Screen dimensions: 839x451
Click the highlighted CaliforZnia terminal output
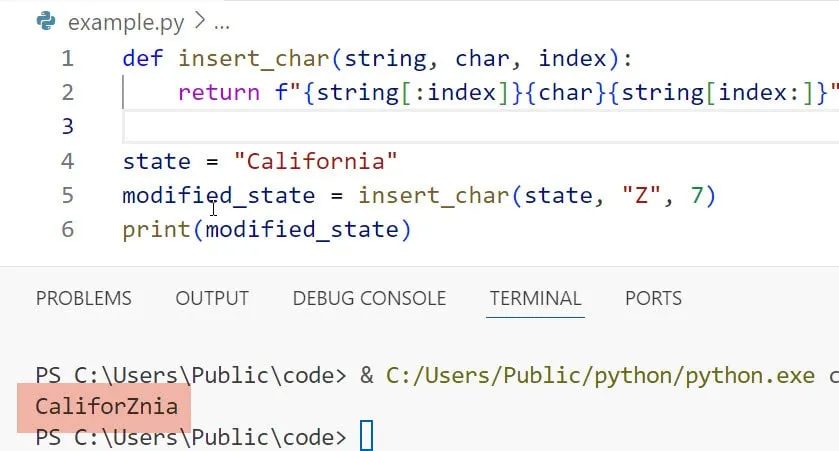pos(106,406)
